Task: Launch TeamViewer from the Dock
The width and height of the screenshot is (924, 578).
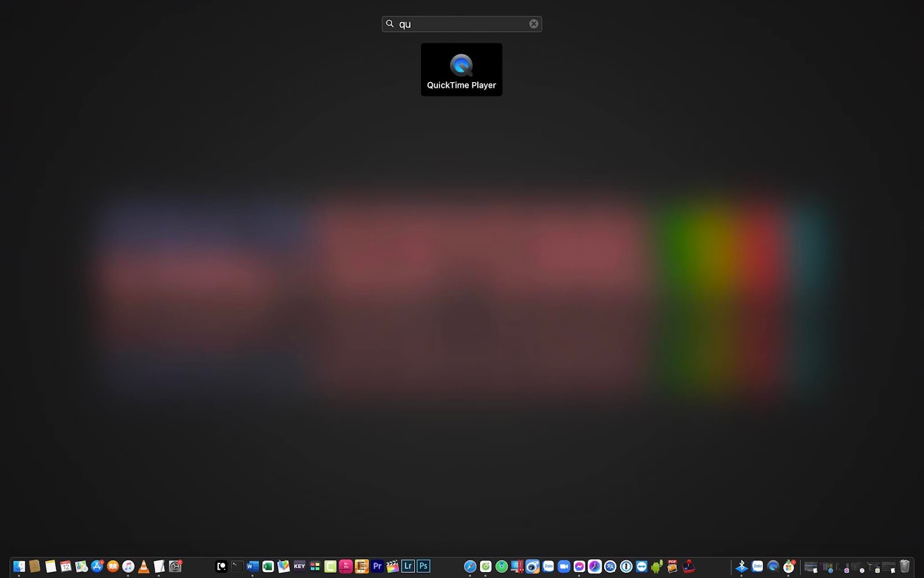Action: (x=642, y=566)
